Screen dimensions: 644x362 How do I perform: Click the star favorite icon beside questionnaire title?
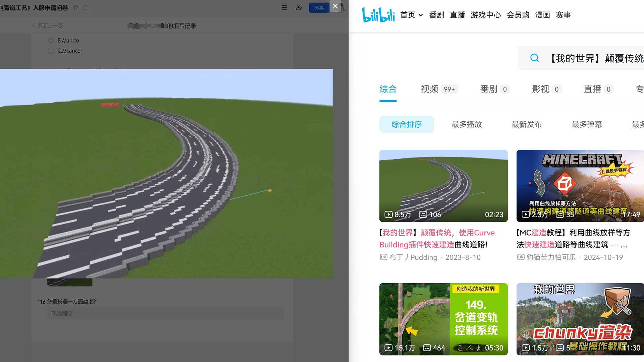[x=75, y=7]
